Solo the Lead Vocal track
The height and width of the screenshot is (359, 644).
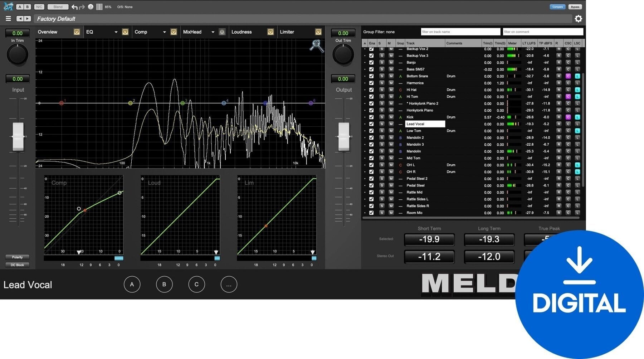tap(381, 124)
